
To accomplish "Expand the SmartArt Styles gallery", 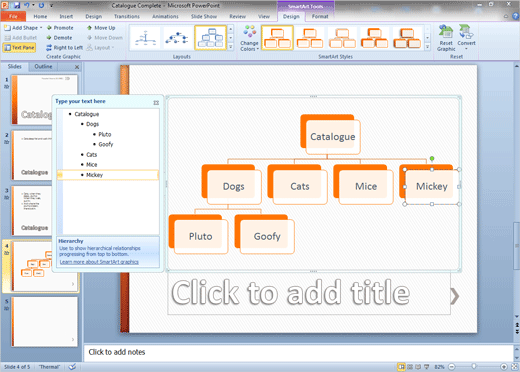I will [427, 47].
